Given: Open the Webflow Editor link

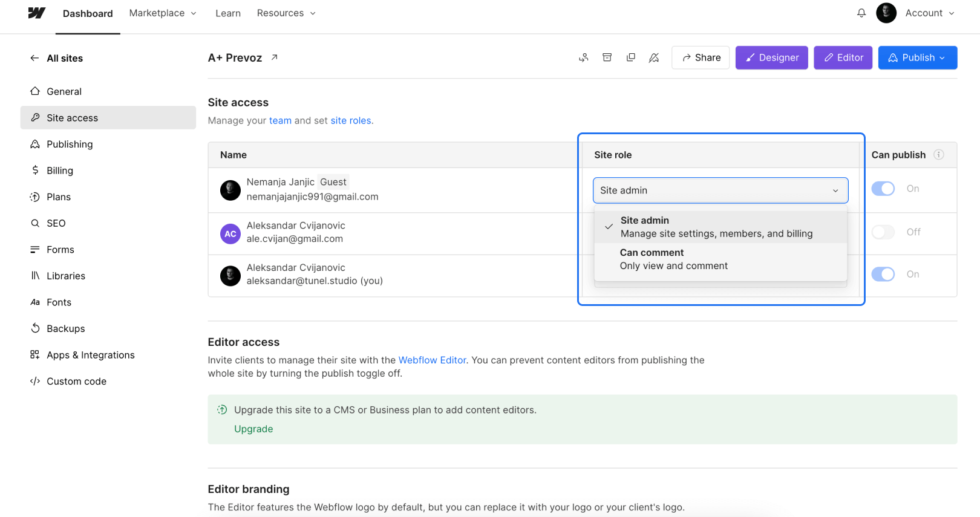Looking at the screenshot, I should [432, 360].
